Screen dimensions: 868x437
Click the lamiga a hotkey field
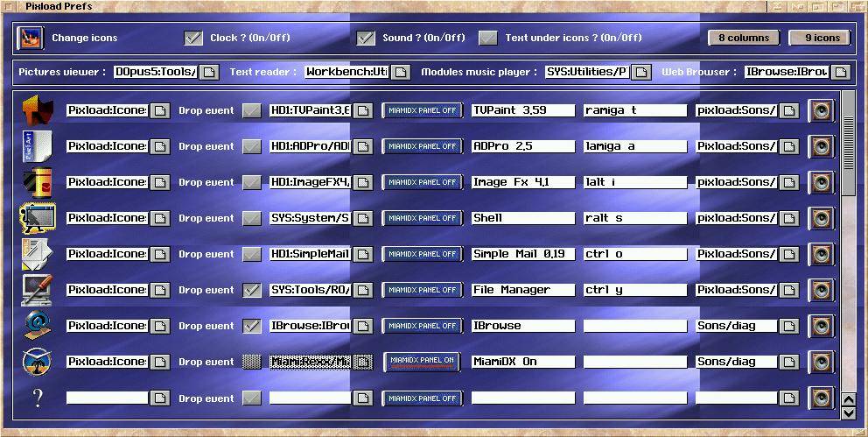(x=635, y=147)
